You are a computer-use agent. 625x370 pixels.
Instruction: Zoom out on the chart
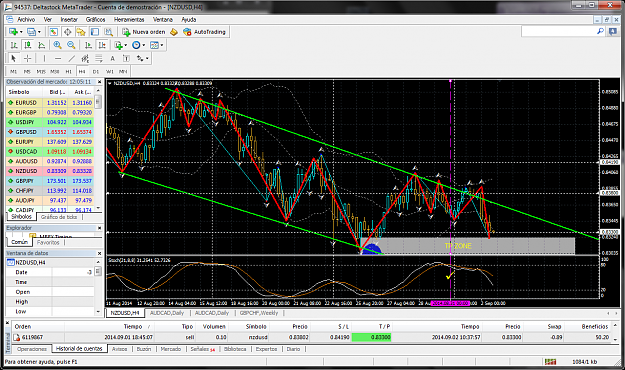point(71,45)
